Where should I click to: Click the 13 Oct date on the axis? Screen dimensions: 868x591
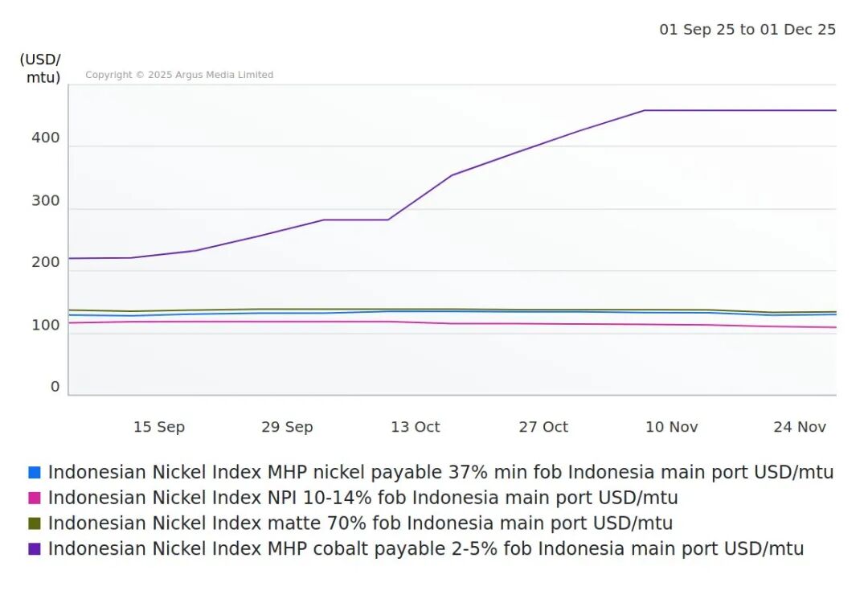pyautogui.click(x=416, y=427)
